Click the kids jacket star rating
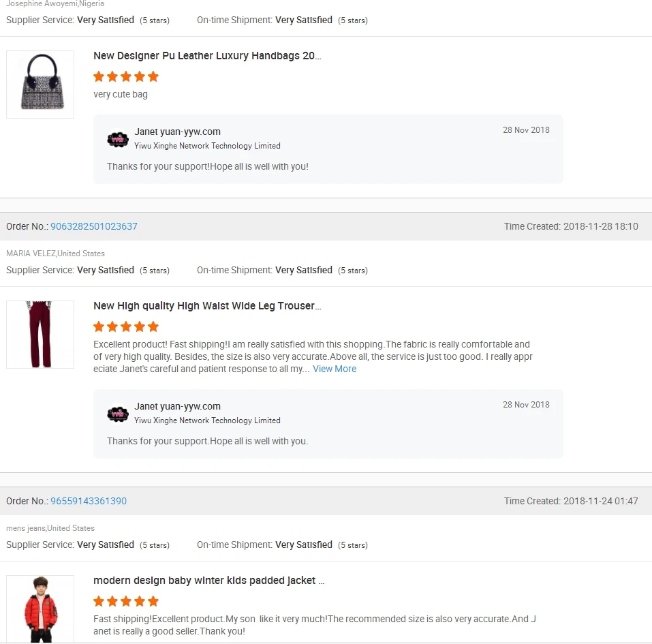 click(x=126, y=601)
